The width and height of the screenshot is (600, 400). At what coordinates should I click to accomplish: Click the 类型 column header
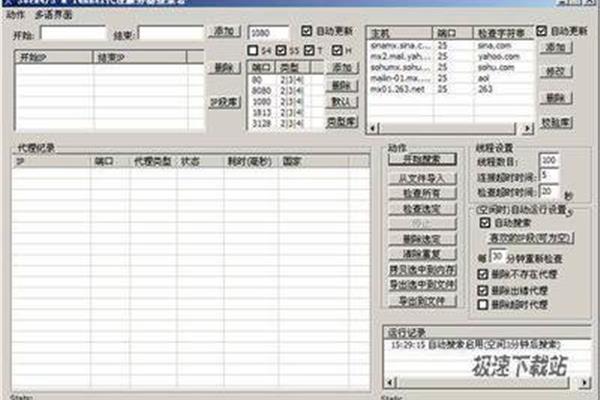(292, 68)
